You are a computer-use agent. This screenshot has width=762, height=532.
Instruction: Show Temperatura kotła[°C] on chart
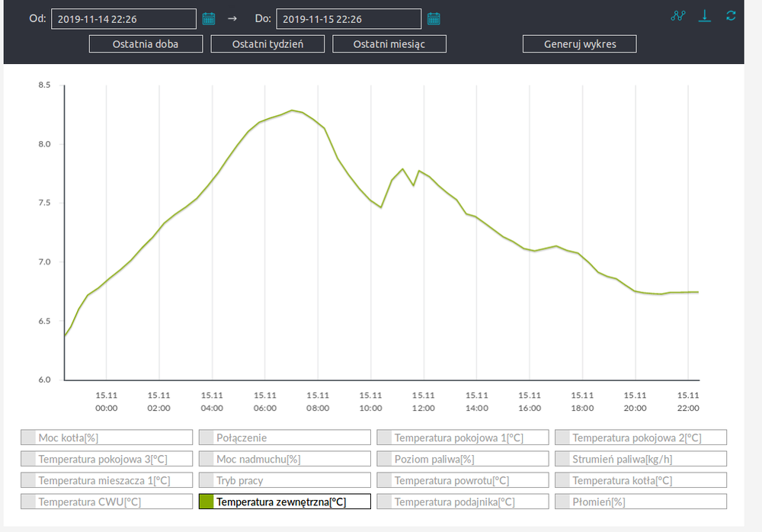(640, 480)
